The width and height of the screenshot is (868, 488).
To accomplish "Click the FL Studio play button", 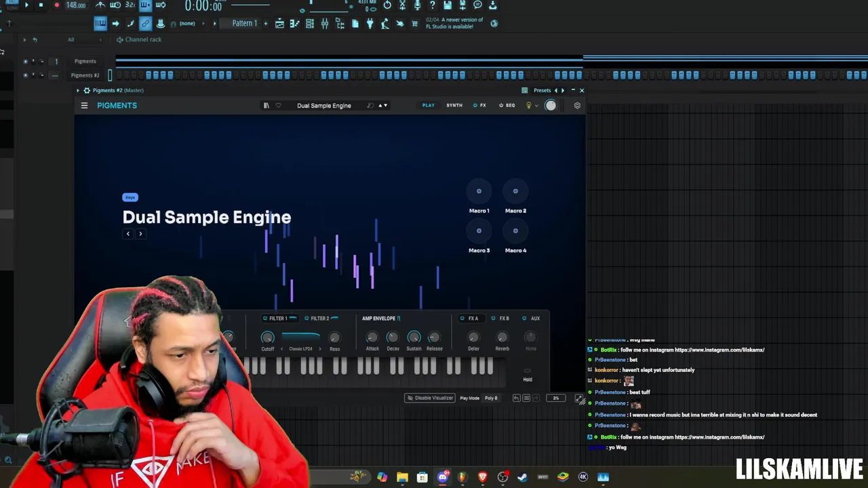I will point(26,5).
